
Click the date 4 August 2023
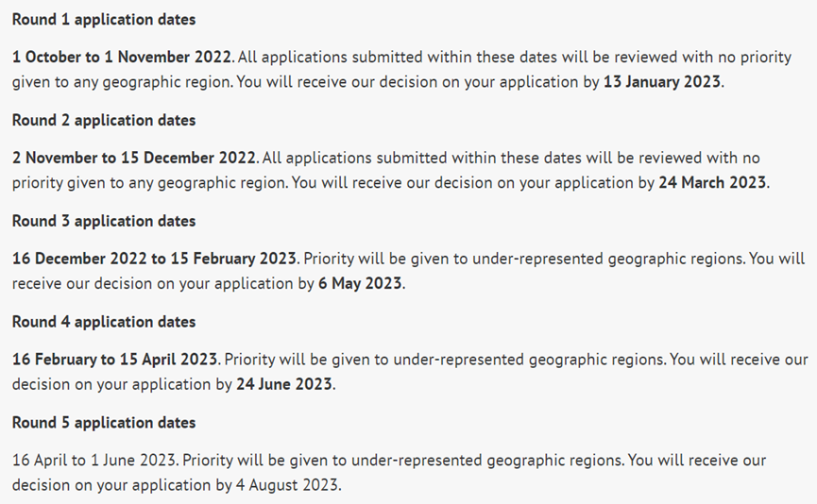click(286, 485)
